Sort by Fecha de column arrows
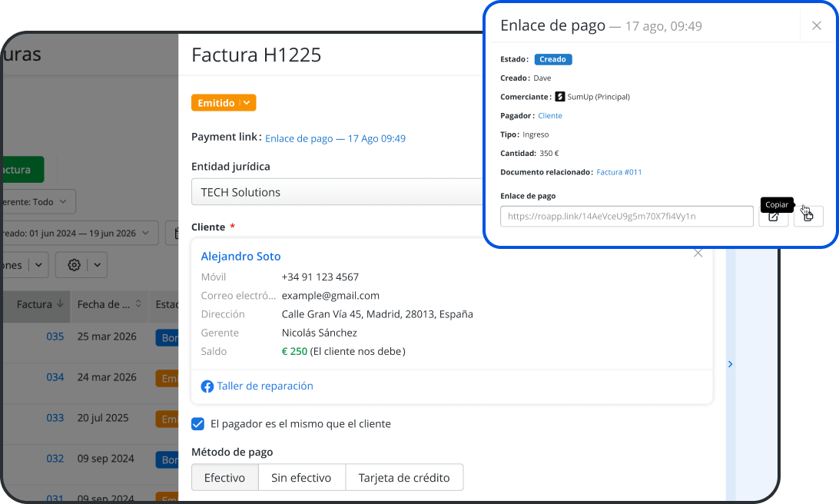The width and height of the screenshot is (839, 504). pyautogui.click(x=138, y=303)
